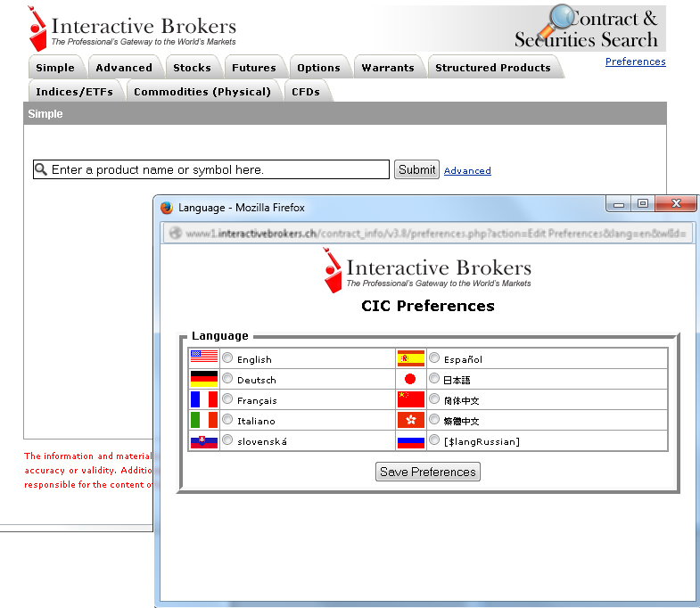Switch to the CFDs tab

pyautogui.click(x=306, y=91)
